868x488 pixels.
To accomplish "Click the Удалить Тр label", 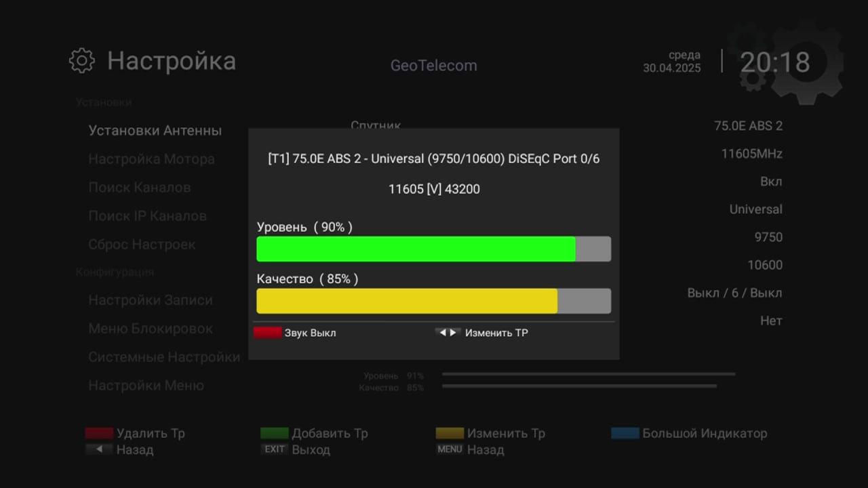I will pyautogui.click(x=151, y=433).
